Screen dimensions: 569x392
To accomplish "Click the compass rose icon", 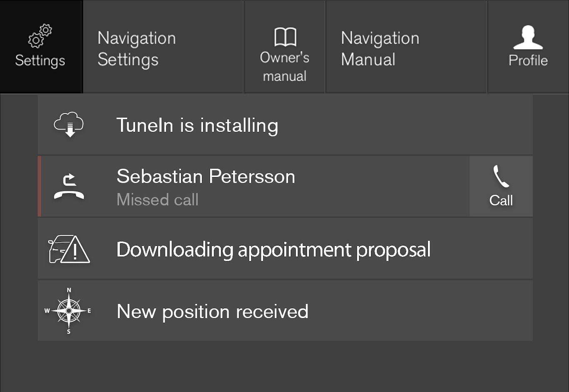I will (69, 311).
